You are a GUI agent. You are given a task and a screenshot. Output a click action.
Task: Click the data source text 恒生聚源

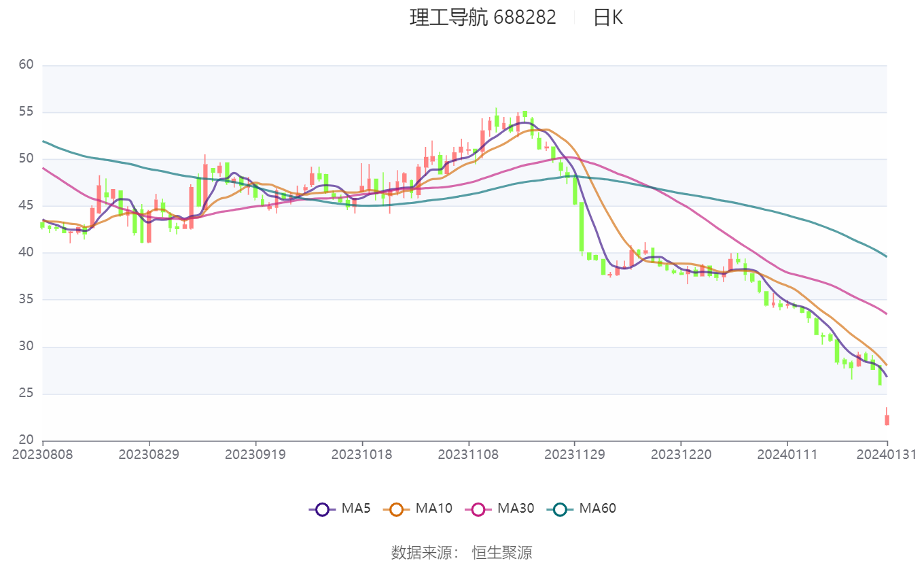point(502,552)
